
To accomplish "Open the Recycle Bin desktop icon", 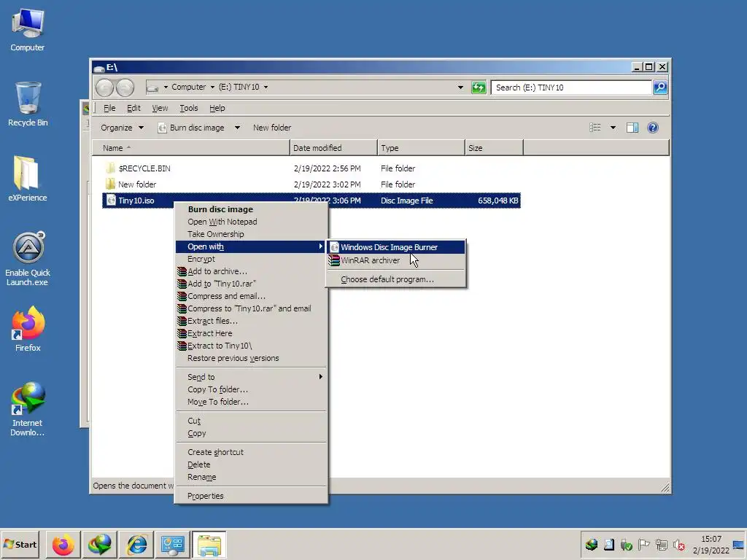I will [28, 104].
